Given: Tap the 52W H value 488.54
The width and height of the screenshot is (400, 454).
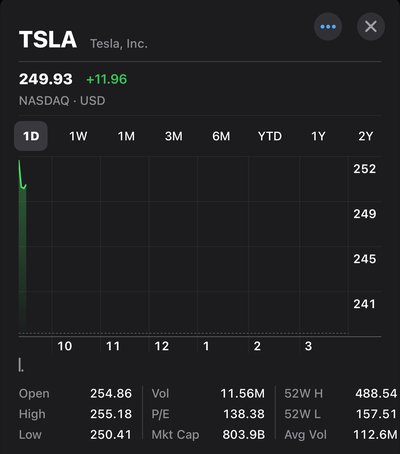Looking at the screenshot, I should point(376,394).
